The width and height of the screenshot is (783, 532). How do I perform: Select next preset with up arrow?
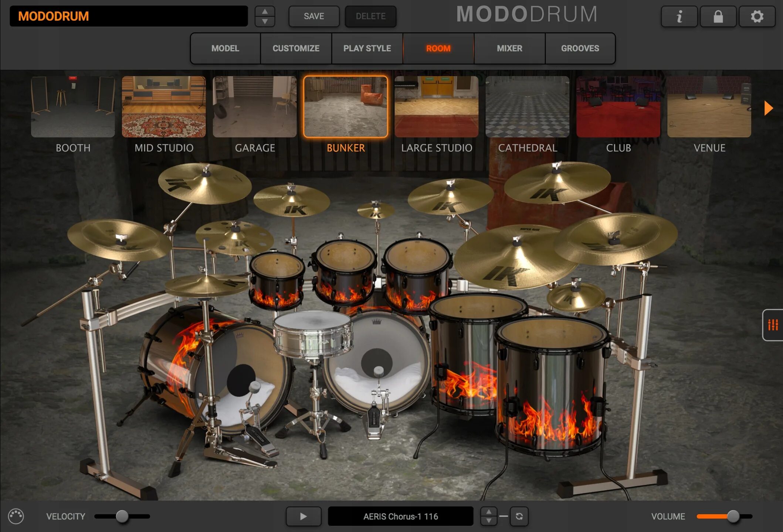coord(265,11)
